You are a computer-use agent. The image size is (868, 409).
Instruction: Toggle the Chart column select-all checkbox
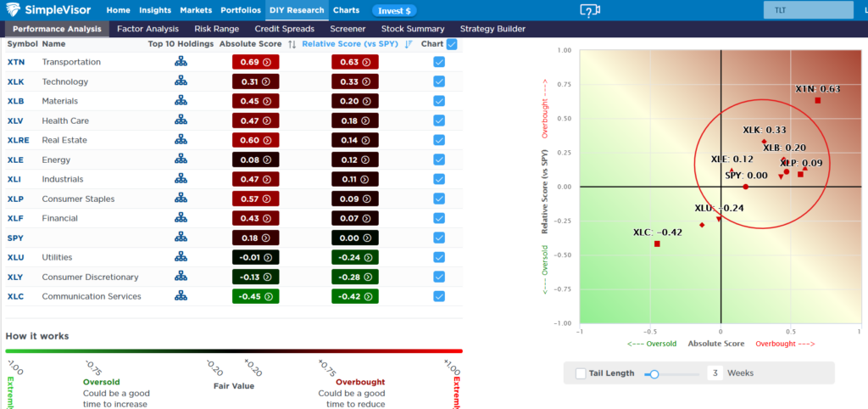point(452,44)
